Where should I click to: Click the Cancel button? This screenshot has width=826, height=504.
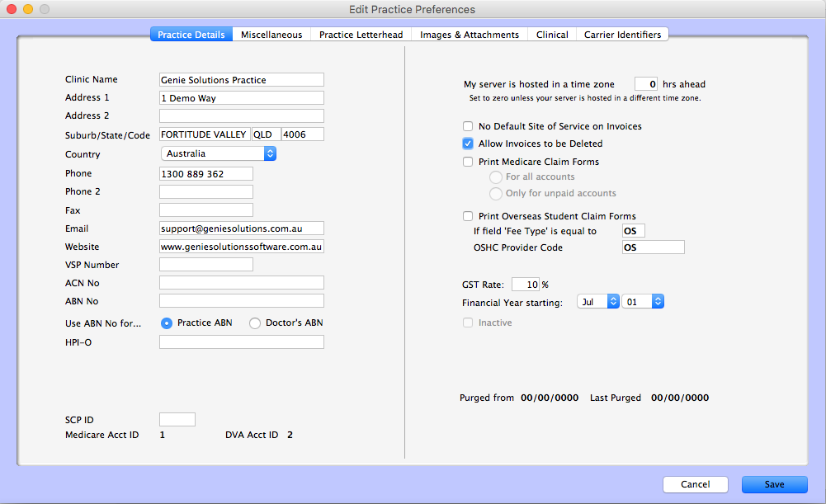tap(695, 484)
